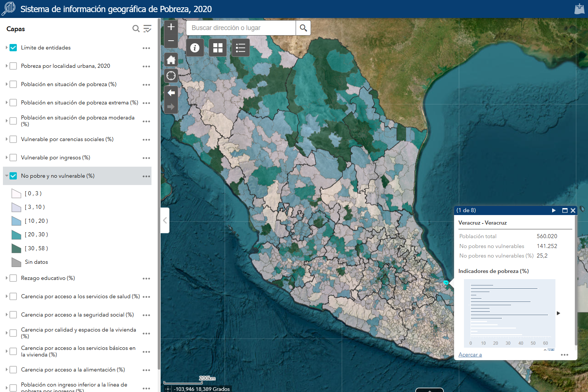
Task: Uncheck Límite de entidades layer
Action: 13,48
